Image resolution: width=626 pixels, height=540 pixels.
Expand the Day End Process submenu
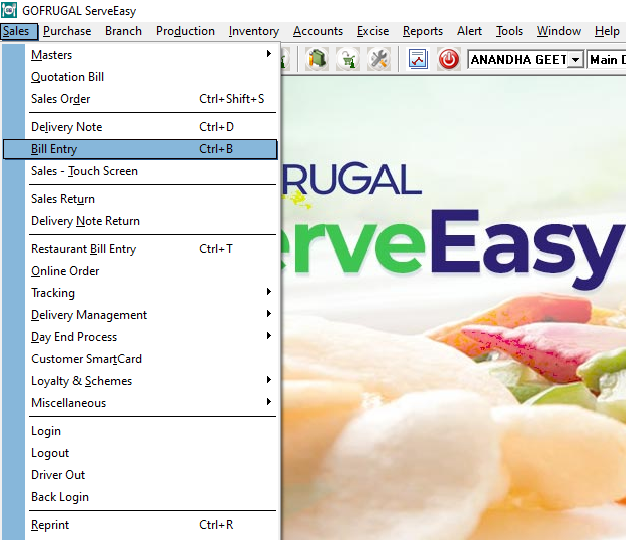(139, 336)
